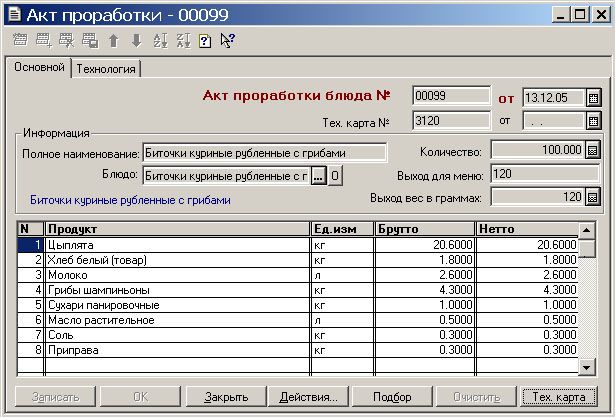This screenshot has width=615, height=420.
Task: Click the Записать button
Action: 55,397
